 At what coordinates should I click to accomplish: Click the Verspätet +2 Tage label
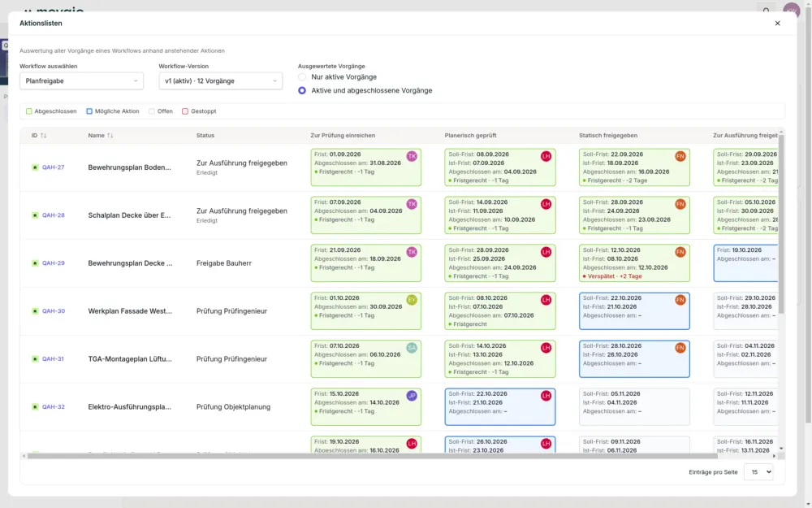[612, 276]
